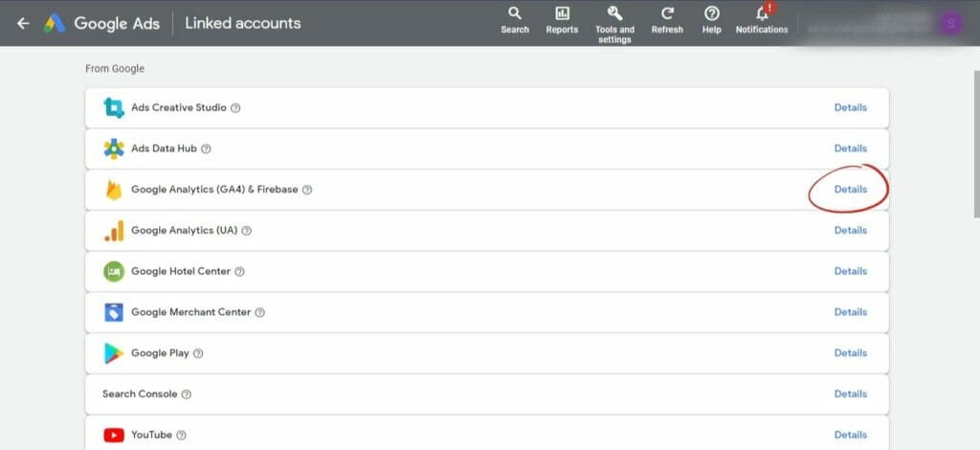980x450 pixels.
Task: Select the Google Analytics (UA) label
Action: coord(185,231)
